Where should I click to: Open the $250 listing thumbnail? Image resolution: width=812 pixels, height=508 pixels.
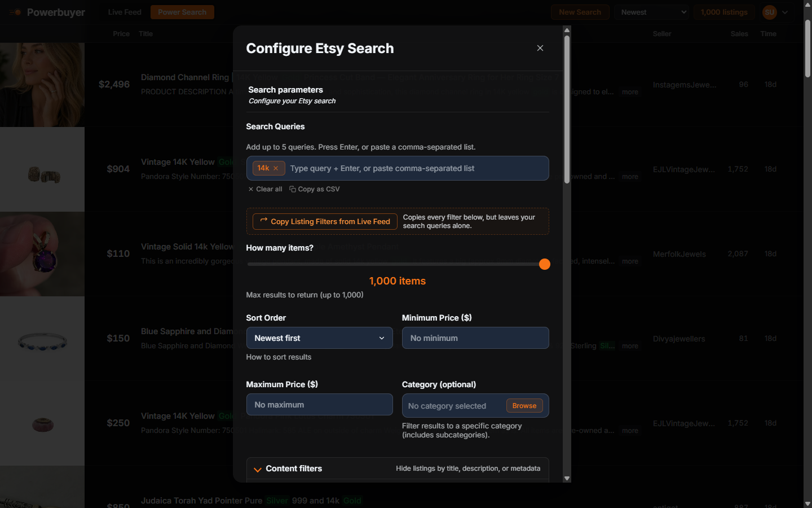pos(42,423)
